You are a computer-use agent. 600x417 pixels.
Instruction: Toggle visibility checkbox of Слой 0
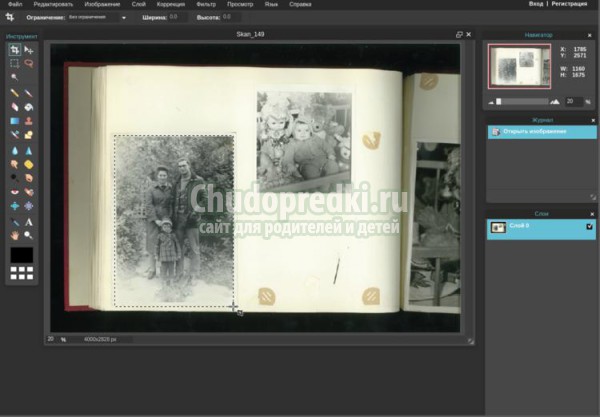590,226
